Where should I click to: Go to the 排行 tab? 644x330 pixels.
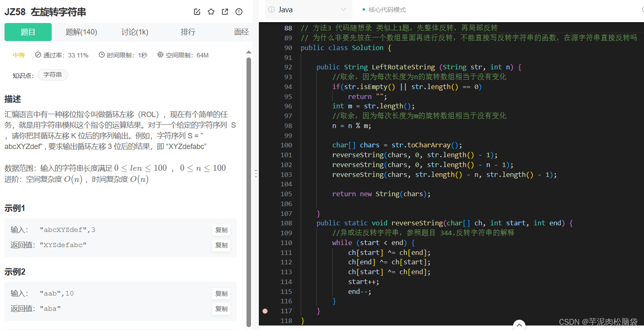click(x=188, y=32)
